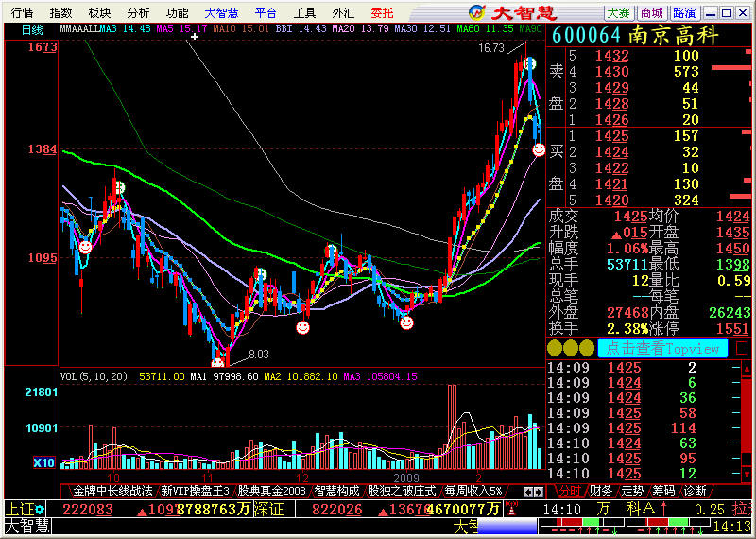Click the down arrow of trade list scrollbar
Screen dimensions: 756x539
point(747,475)
